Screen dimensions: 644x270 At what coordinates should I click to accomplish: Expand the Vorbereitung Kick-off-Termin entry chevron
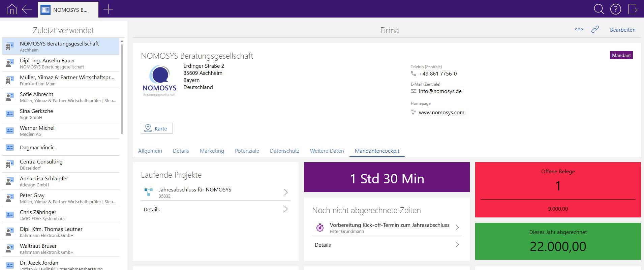coord(457,228)
